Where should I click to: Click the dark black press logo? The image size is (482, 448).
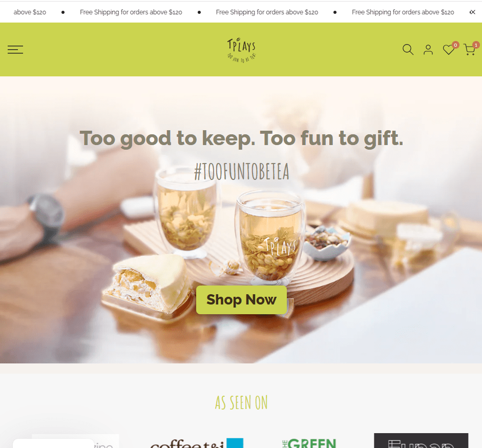pos(421,440)
